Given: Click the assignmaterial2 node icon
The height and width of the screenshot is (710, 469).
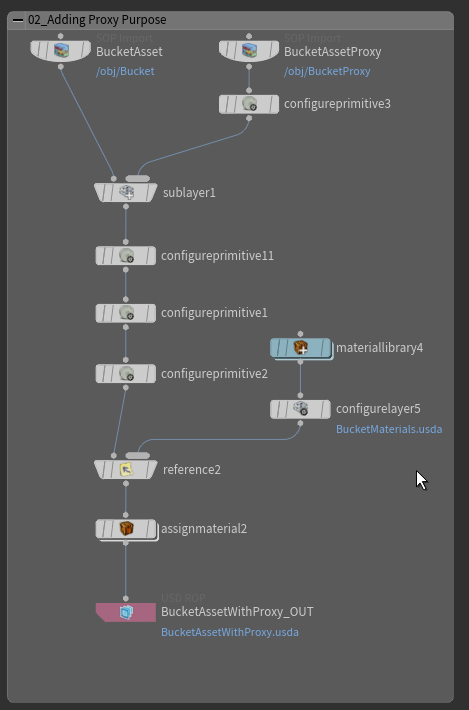Looking at the screenshot, I should 126,528.
